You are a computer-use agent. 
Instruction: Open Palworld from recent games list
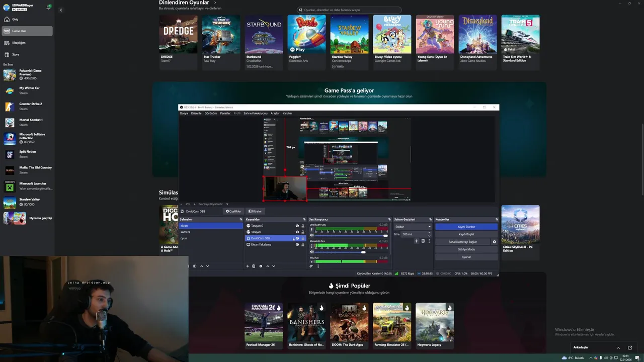click(x=27, y=74)
